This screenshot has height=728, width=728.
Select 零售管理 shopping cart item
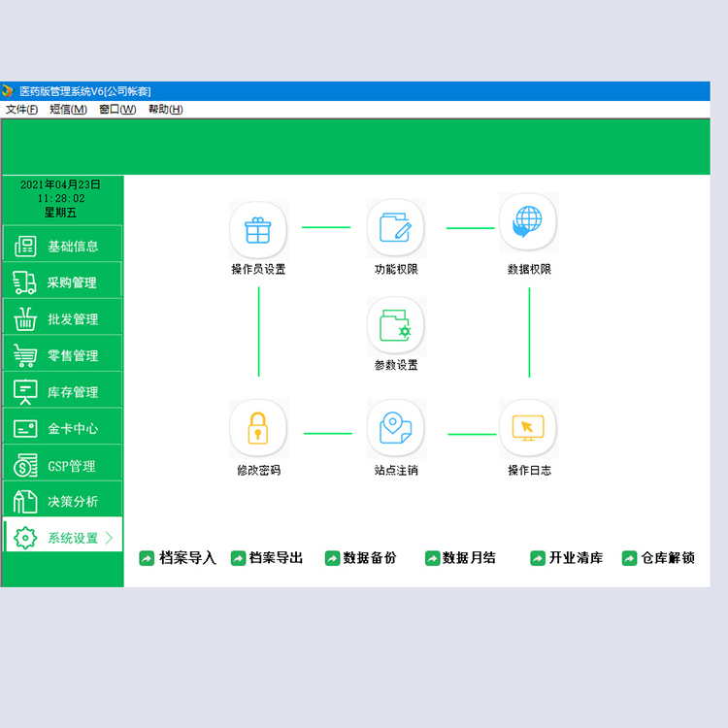click(62, 353)
